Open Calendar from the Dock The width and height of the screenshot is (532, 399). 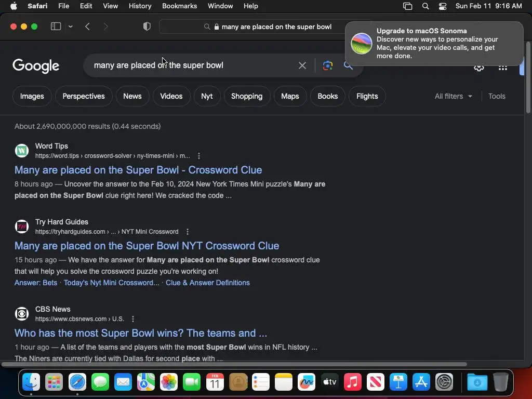(x=215, y=382)
